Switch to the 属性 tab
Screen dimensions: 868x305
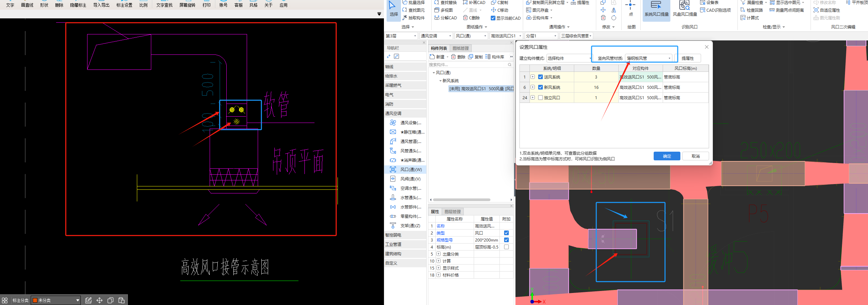[x=435, y=212]
